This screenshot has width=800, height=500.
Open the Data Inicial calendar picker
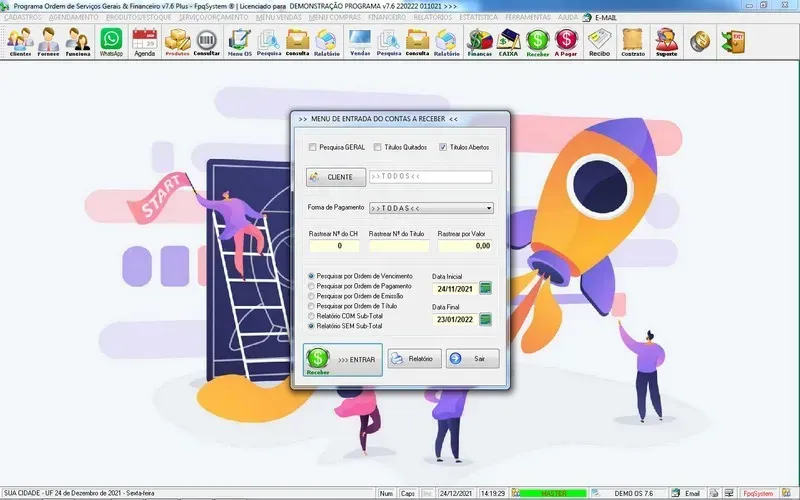point(486,289)
